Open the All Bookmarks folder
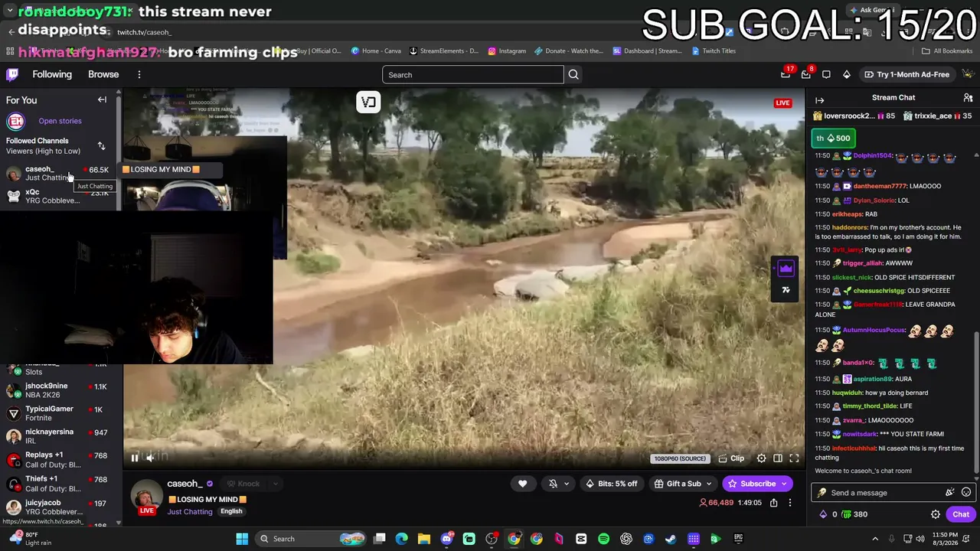The width and height of the screenshot is (980, 551). [x=947, y=51]
